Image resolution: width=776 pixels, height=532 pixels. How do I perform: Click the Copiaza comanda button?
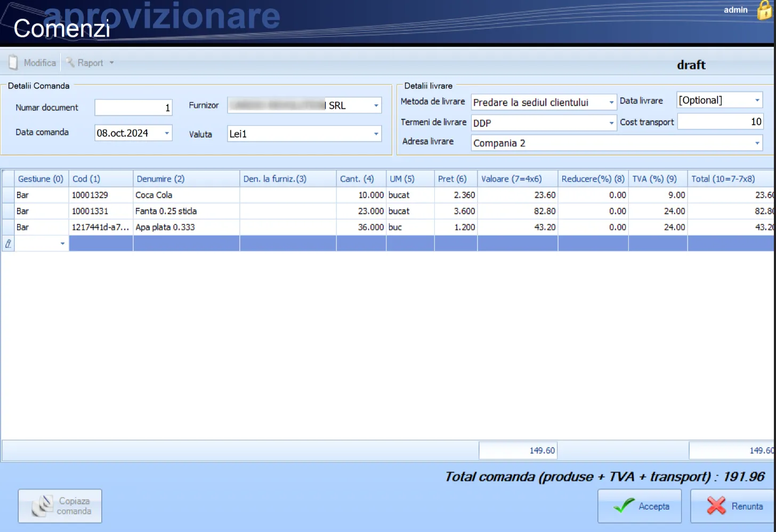click(x=60, y=506)
